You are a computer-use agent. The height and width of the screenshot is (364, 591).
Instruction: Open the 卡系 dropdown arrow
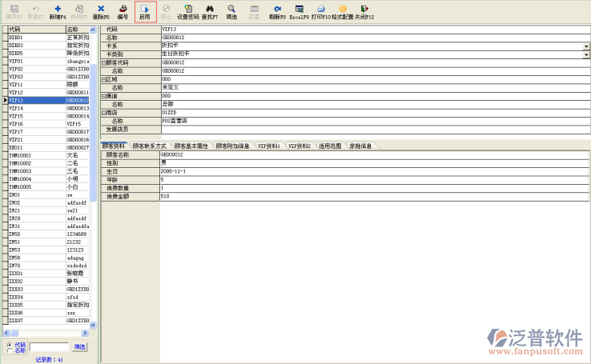click(586, 46)
